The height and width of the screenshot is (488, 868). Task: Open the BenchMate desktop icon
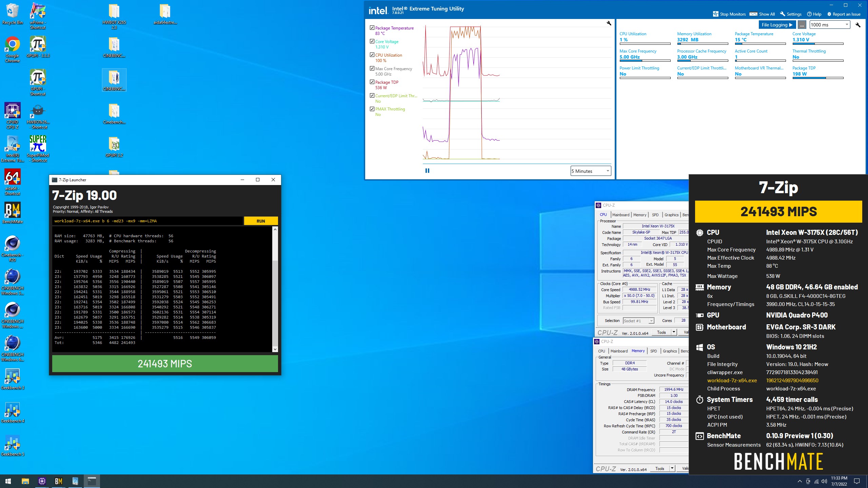coord(13,213)
